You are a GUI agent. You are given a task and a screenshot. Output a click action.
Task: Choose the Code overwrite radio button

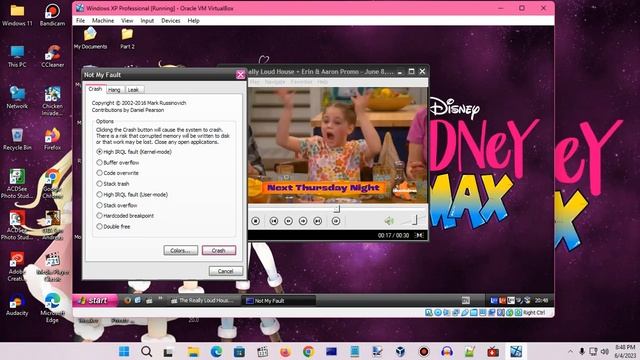click(x=118, y=173)
